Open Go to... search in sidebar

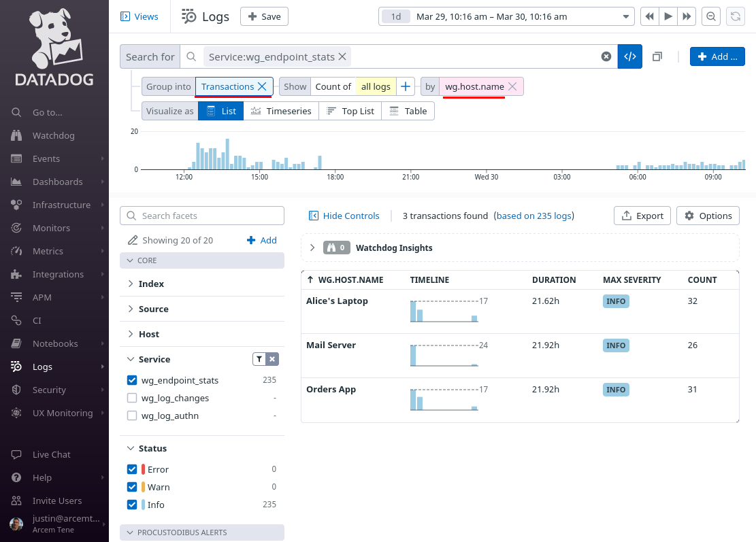pyautogui.click(x=47, y=112)
